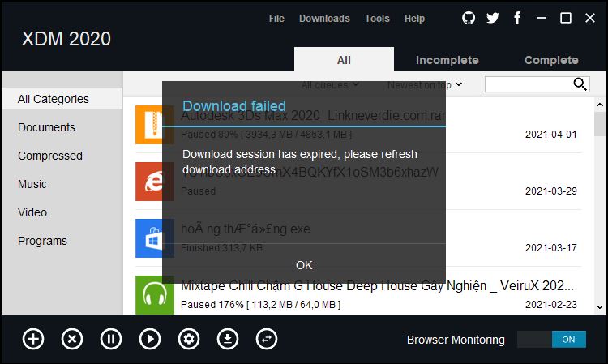Switch to the Complete tab
The width and height of the screenshot is (608, 364).
pos(551,60)
